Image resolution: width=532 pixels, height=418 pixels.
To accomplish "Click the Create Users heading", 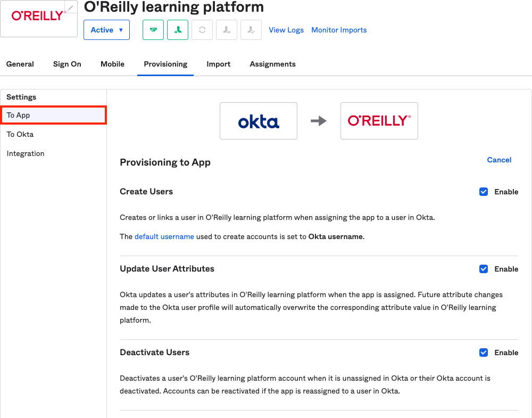I will tap(146, 192).
